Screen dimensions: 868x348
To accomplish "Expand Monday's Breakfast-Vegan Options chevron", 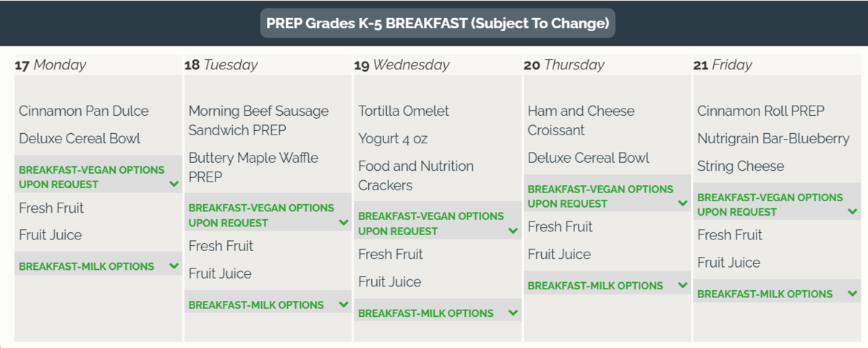I will pyautogui.click(x=174, y=184).
